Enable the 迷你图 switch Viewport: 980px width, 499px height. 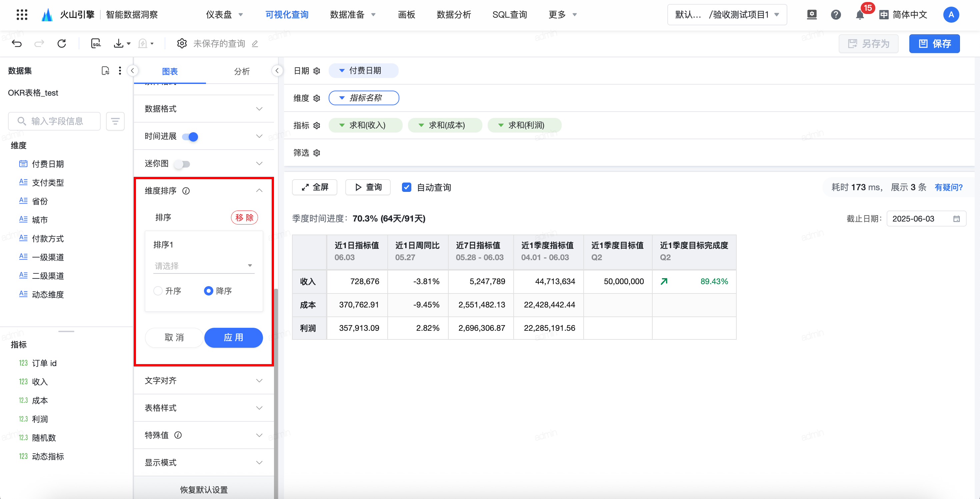tap(182, 164)
